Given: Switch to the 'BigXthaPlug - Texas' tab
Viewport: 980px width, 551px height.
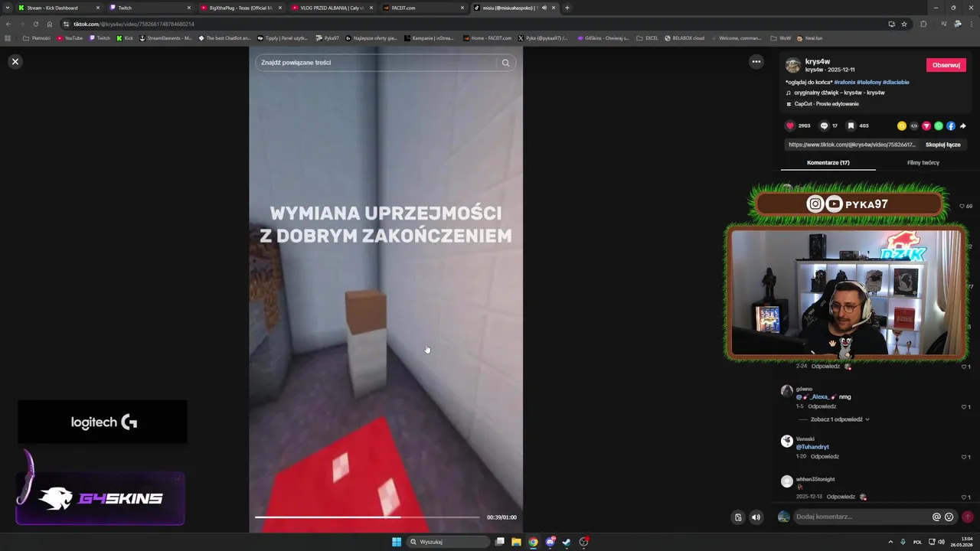Looking at the screenshot, I should pos(240,8).
